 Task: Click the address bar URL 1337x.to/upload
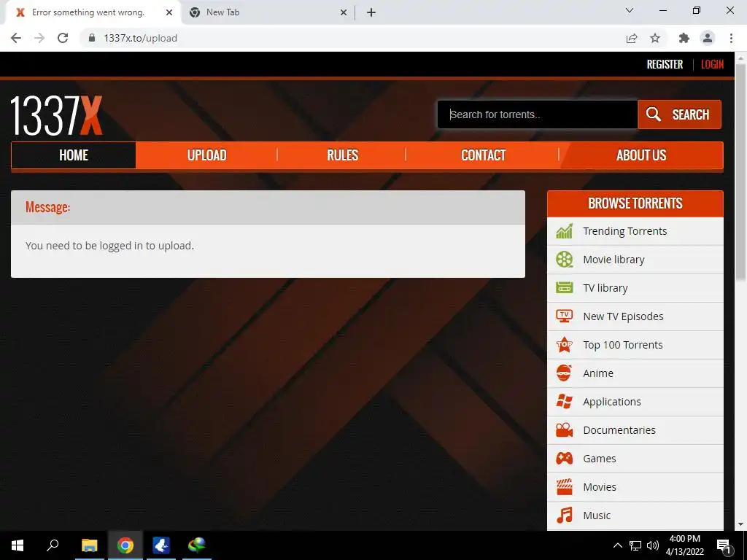(x=140, y=38)
